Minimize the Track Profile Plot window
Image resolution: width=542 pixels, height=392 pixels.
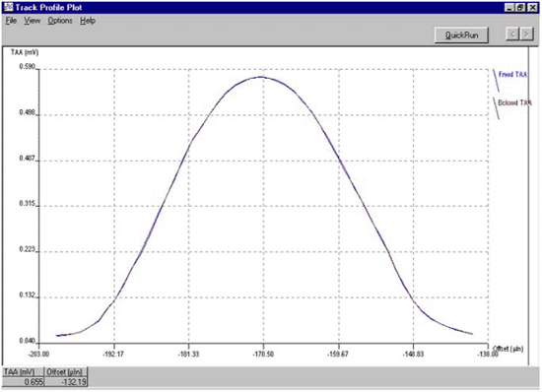(508, 7)
